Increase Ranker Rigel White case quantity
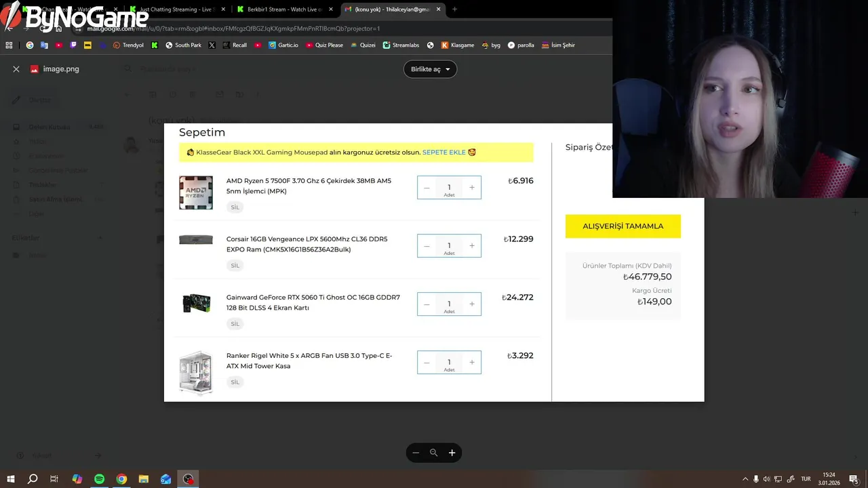This screenshot has height=488, width=868. pos(472,363)
